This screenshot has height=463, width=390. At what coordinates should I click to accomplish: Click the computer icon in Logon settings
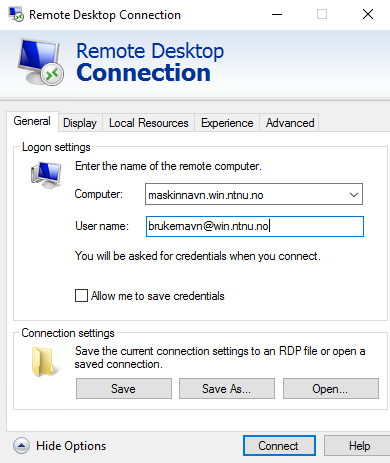tap(46, 175)
